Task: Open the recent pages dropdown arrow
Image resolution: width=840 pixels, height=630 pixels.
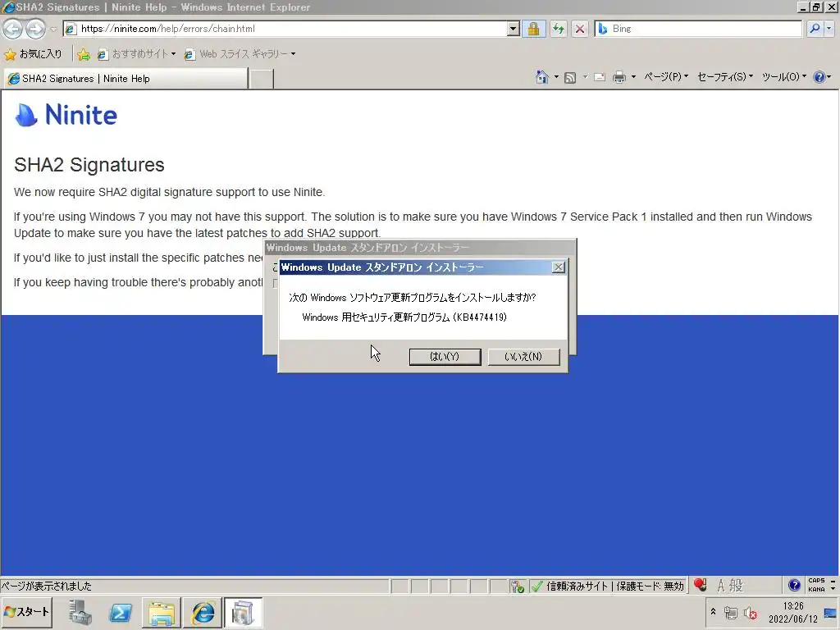Action: pos(53,29)
